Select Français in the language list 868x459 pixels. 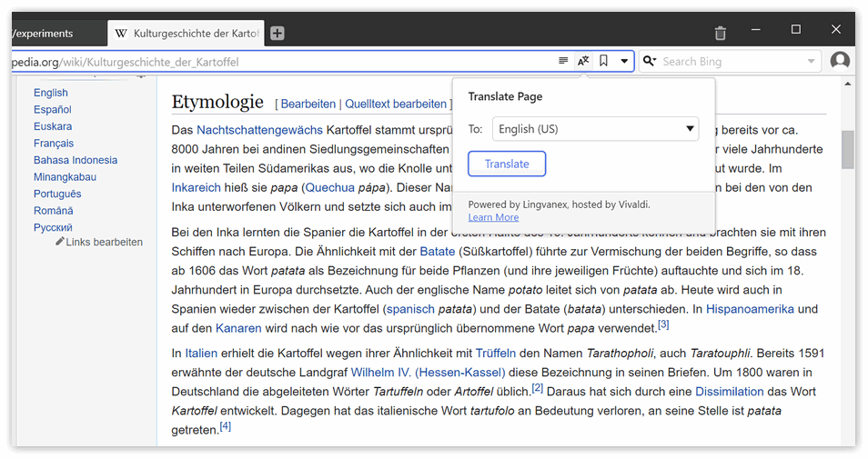54,143
